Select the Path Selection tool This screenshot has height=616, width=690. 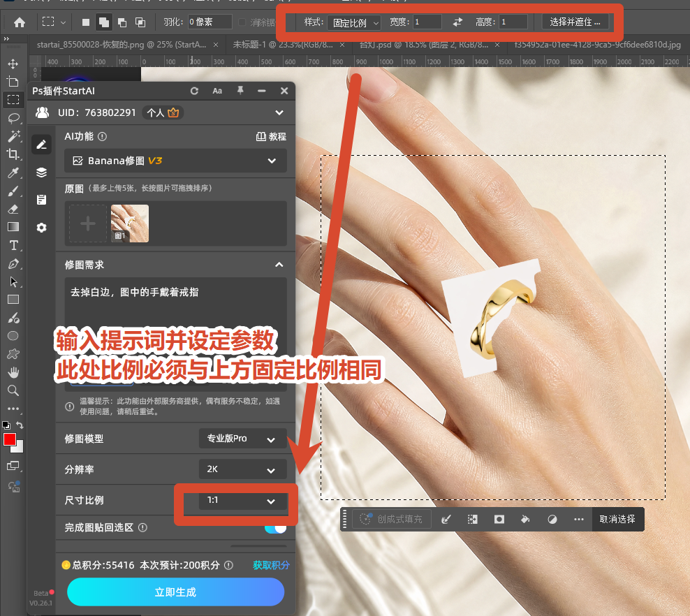coord(13,281)
